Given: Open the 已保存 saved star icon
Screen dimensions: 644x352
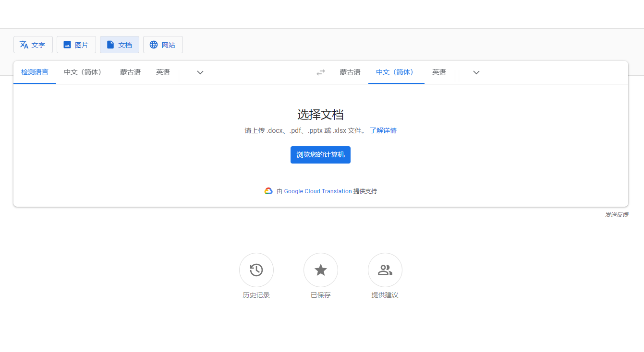Looking at the screenshot, I should (x=321, y=270).
